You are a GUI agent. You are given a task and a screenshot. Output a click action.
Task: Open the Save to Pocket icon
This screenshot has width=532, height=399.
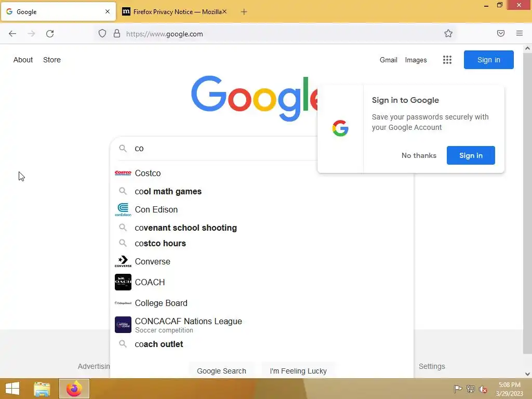tap(500, 33)
